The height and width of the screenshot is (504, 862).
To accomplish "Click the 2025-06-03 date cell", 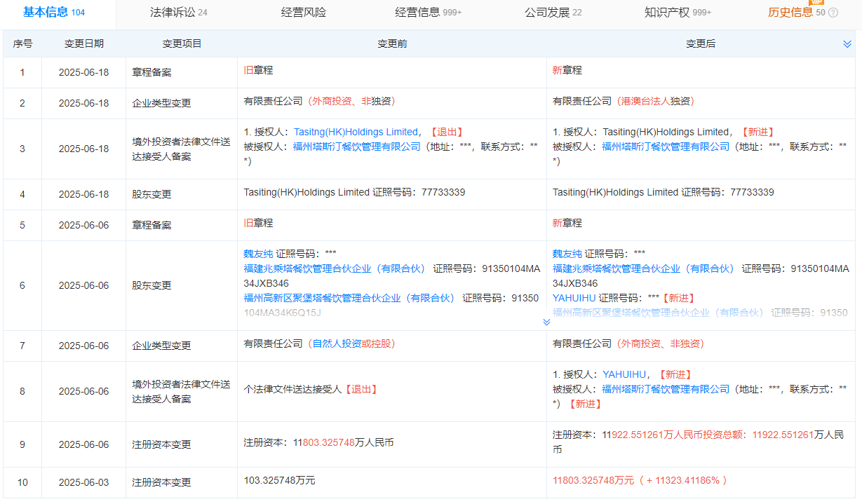I will (x=84, y=482).
